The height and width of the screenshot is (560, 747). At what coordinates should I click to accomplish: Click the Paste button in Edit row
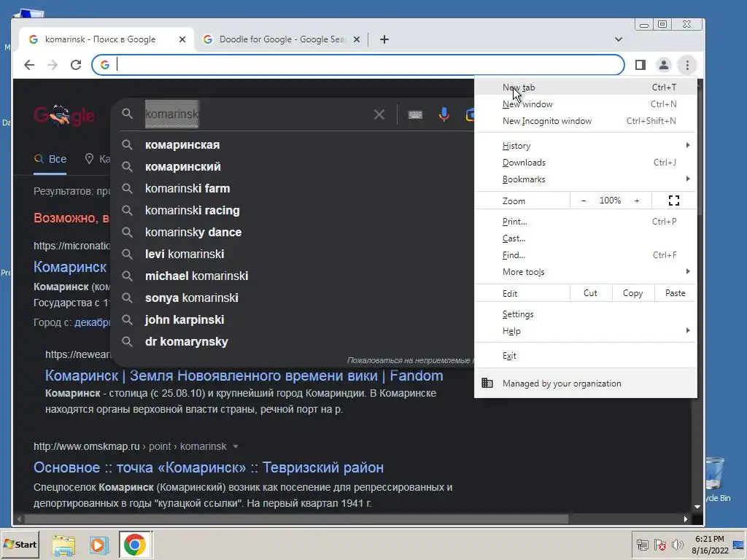675,293
